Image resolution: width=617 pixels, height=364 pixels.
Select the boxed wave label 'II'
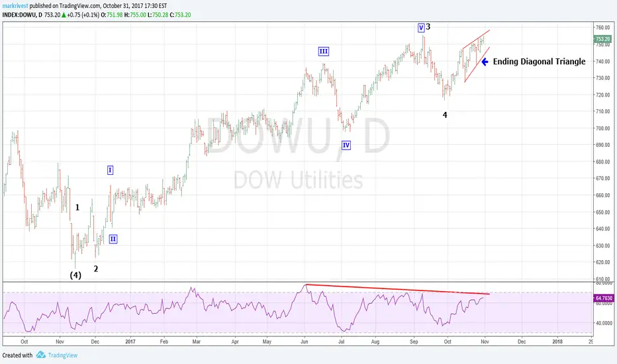pos(113,239)
